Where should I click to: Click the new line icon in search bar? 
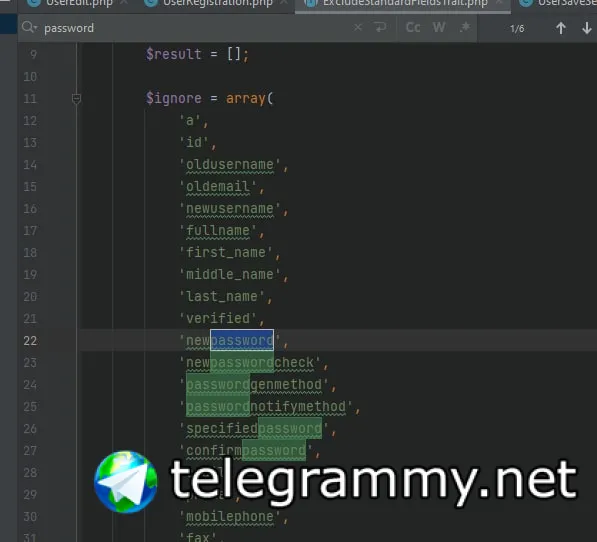(x=380, y=27)
